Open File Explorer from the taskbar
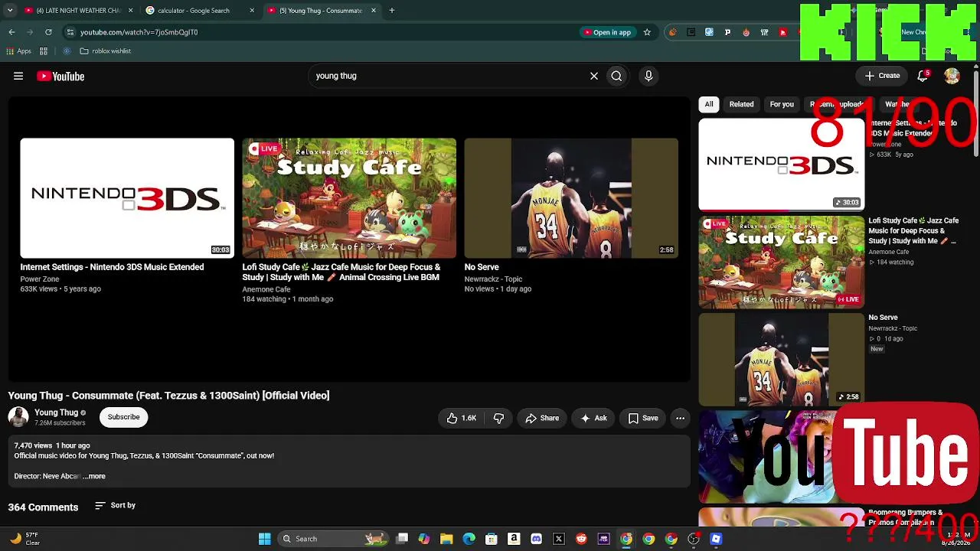980x551 pixels. coord(446,539)
